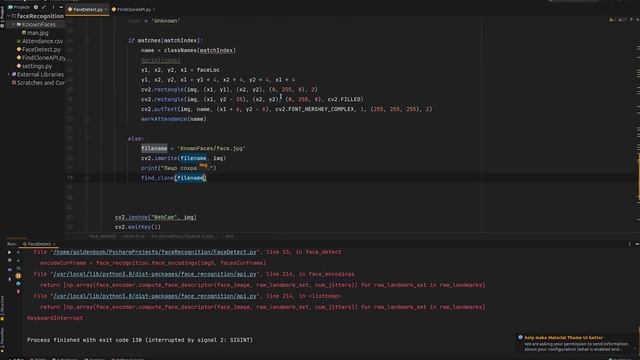Fold the 'if matches[matchIndex]' block in gutter

coord(87,40)
